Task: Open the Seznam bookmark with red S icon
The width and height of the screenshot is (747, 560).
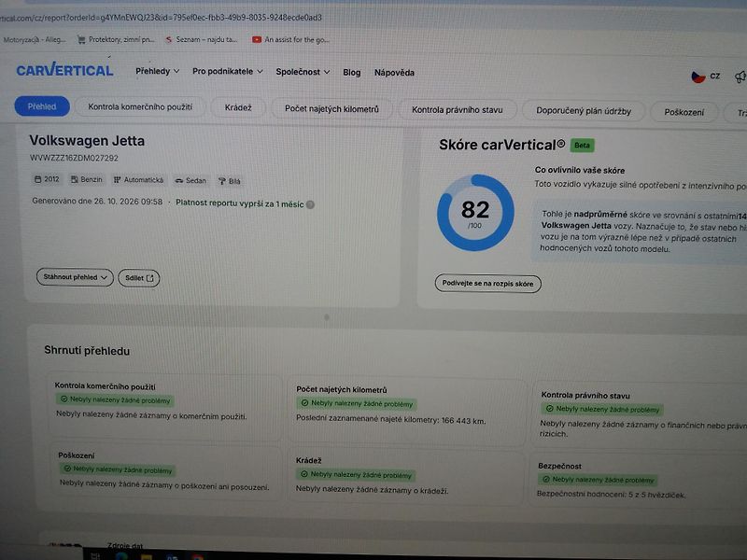Action: (201, 39)
